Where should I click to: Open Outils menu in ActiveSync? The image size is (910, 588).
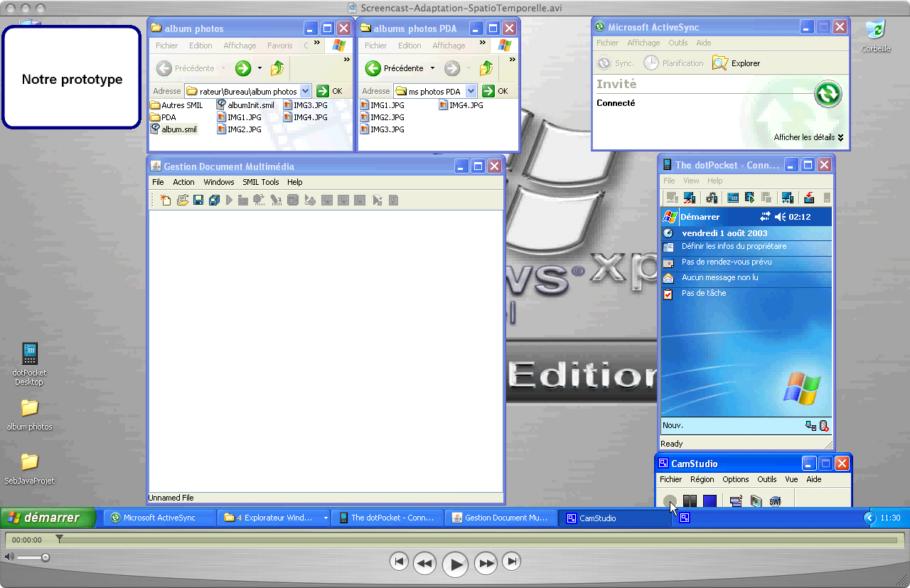point(678,43)
